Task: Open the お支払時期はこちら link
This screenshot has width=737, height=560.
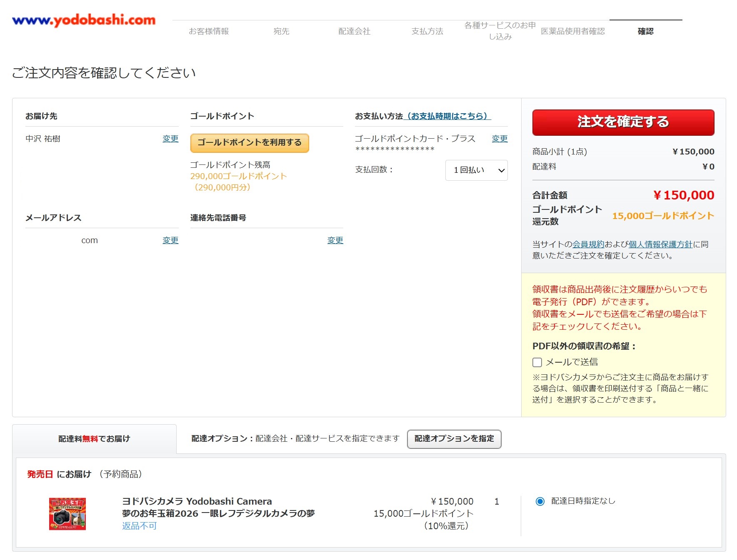Action: click(447, 116)
